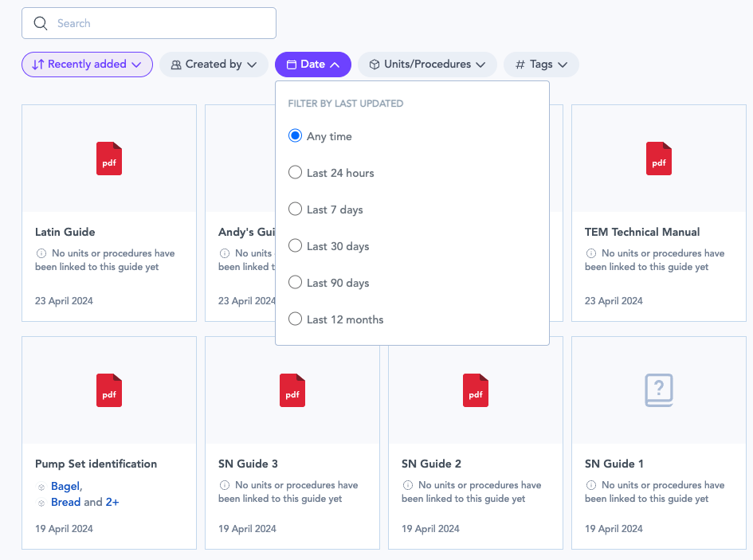Pick the Last 30 days option

295,246
